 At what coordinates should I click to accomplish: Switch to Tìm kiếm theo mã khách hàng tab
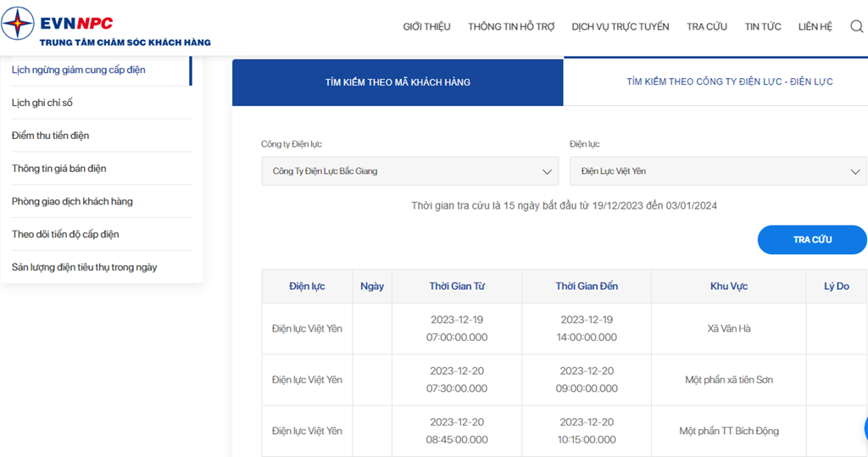[398, 82]
